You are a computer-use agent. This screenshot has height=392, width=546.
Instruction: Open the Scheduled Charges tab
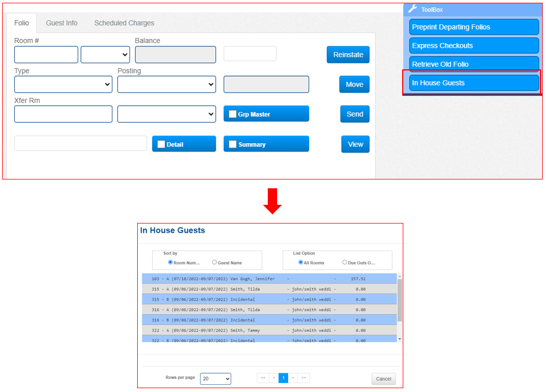[124, 23]
